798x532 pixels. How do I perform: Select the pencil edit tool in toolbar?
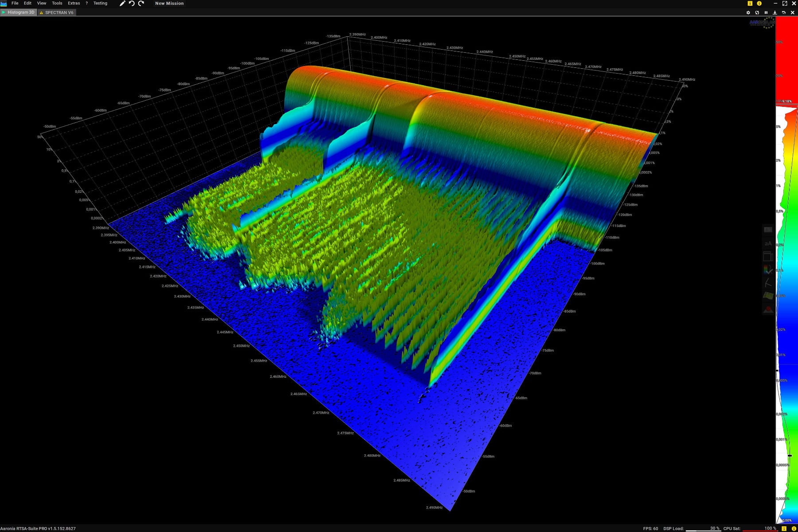[122, 3]
